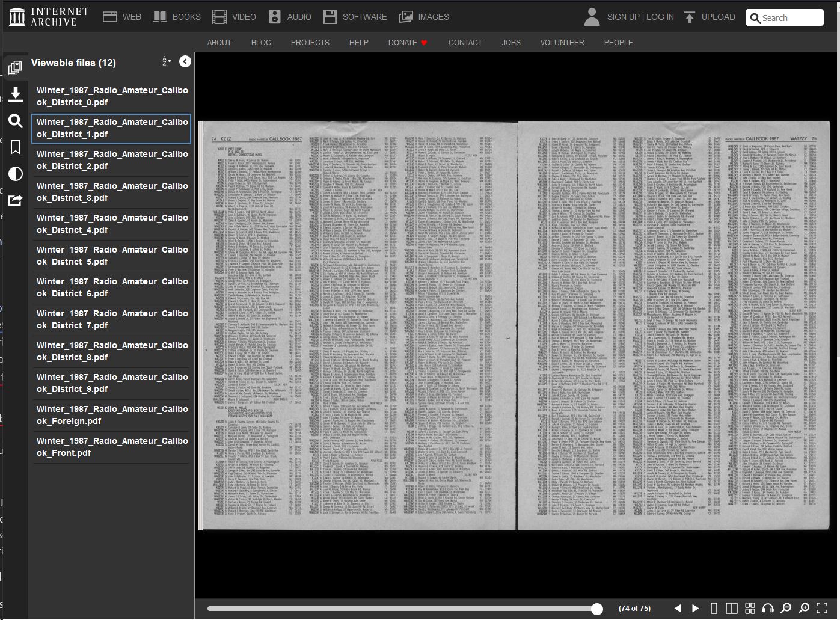This screenshot has width=840, height=620.
Task: Go to previous page arrow
Action: [x=678, y=608]
